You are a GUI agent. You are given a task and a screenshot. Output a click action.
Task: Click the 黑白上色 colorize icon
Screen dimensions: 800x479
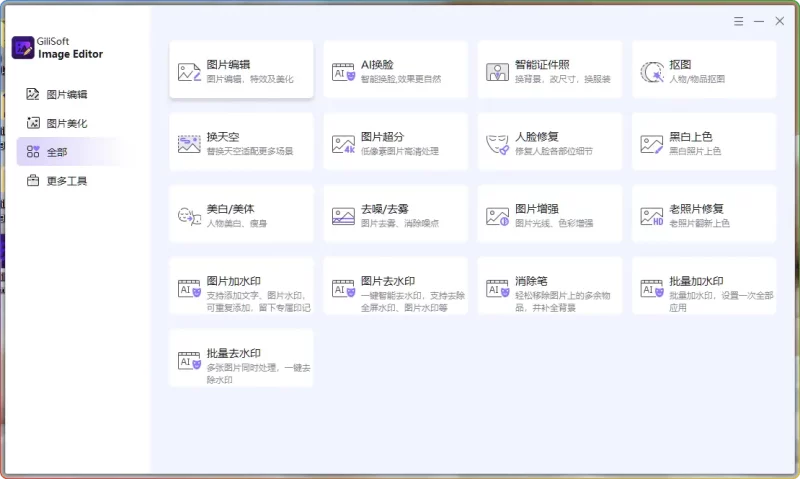coord(652,144)
